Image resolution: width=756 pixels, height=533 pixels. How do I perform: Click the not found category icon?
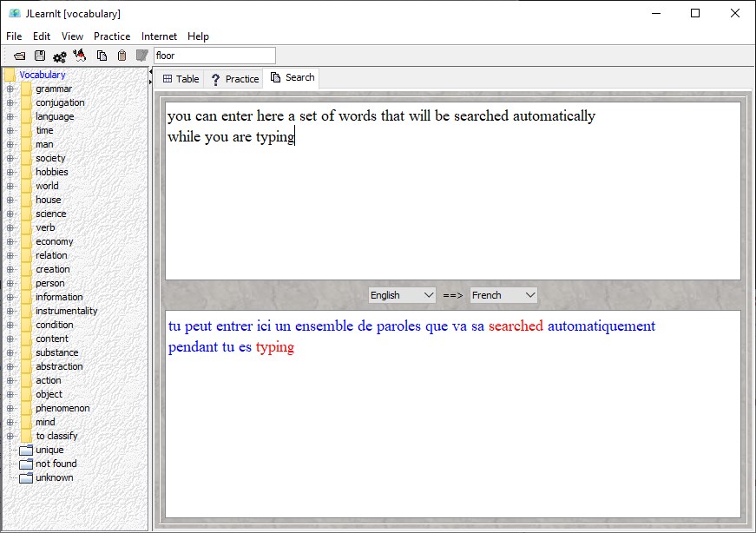tap(25, 464)
